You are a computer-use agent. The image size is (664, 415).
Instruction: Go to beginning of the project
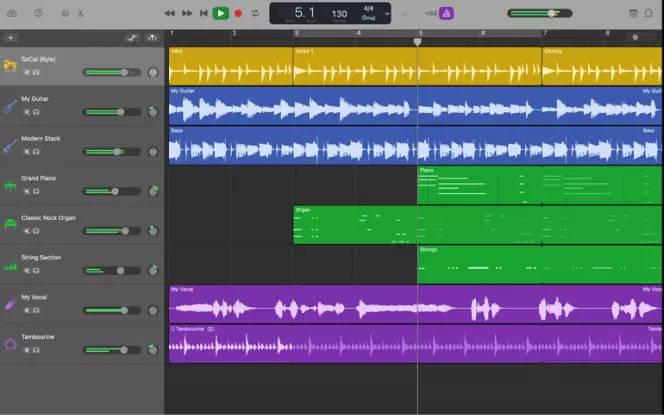coord(204,13)
